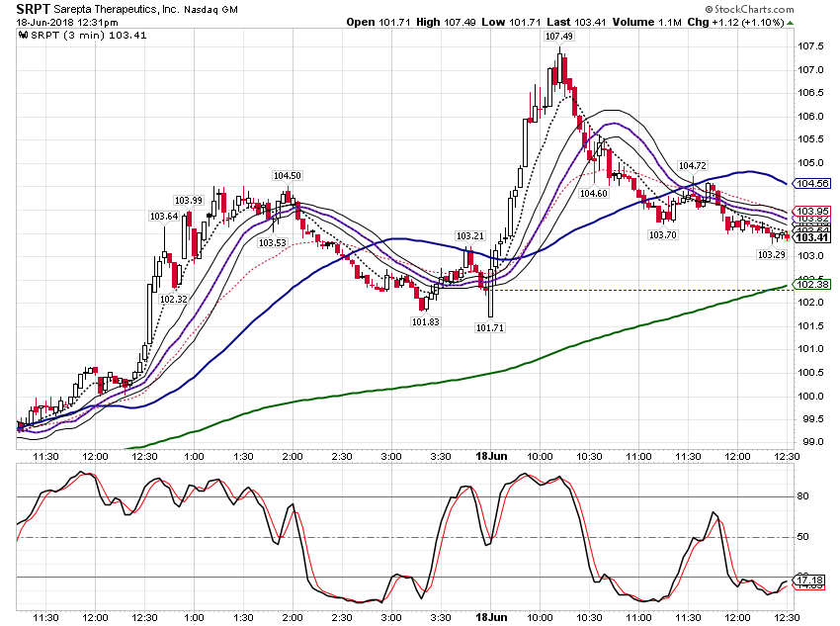The image size is (840, 626).
Task: Click the 18Jun date marker on the price axis
Action: point(491,456)
